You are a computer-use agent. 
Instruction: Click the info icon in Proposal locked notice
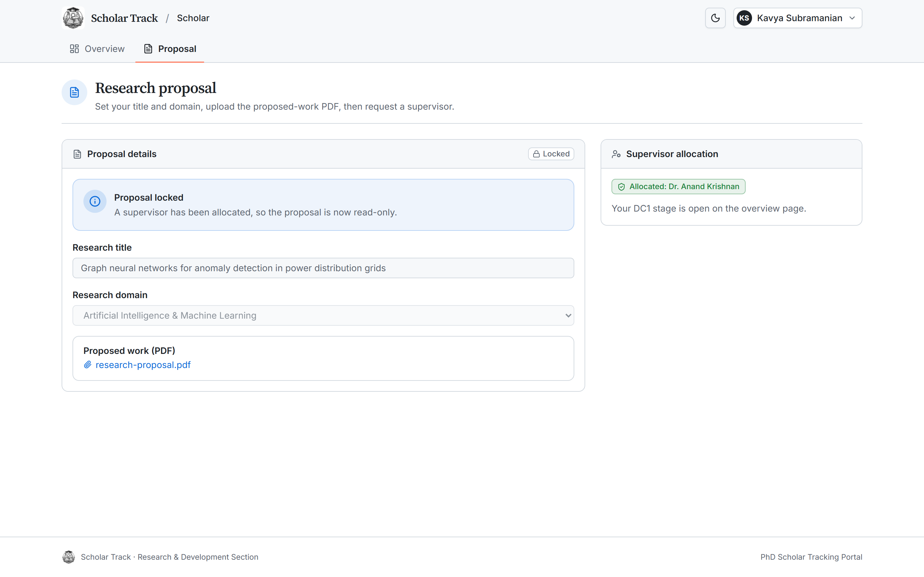click(x=95, y=201)
